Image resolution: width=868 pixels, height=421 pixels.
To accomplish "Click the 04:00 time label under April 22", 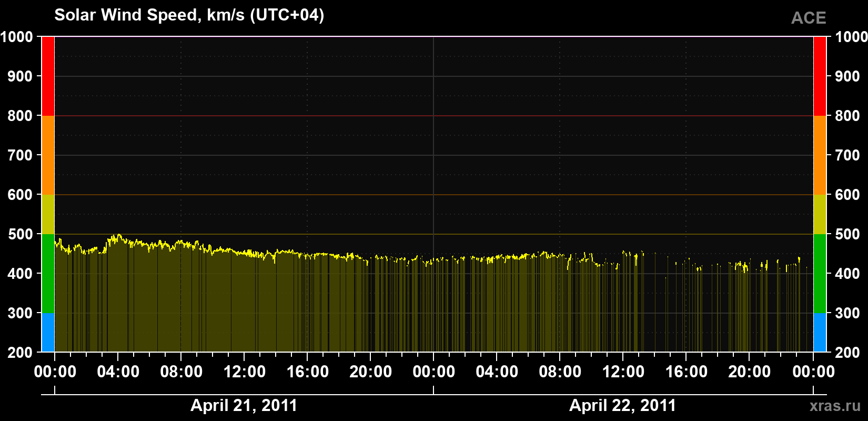I will 497,372.
